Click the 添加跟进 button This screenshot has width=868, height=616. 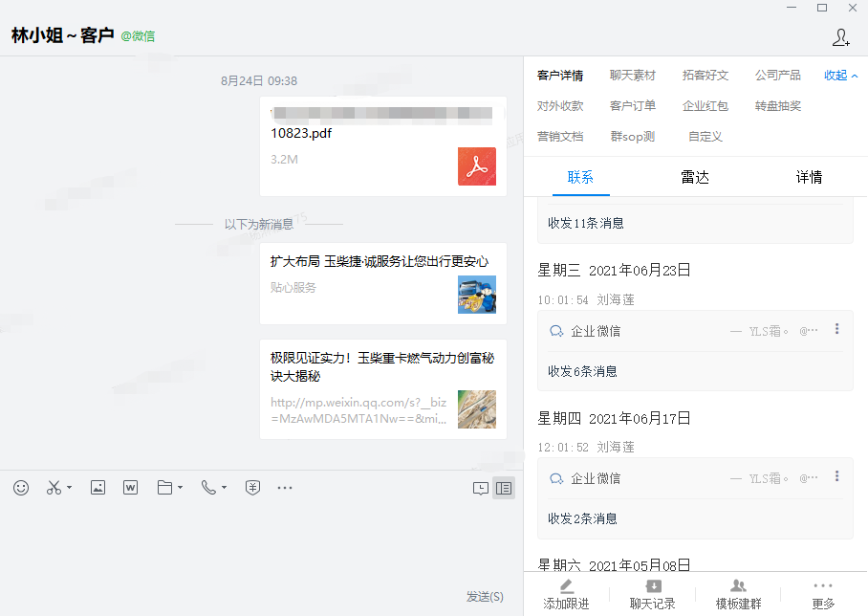[566, 594]
